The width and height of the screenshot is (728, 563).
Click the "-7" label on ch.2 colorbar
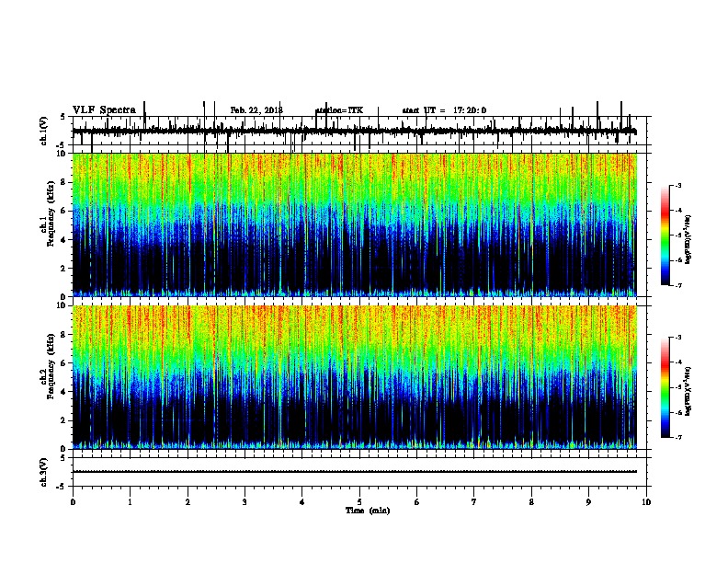678,438
